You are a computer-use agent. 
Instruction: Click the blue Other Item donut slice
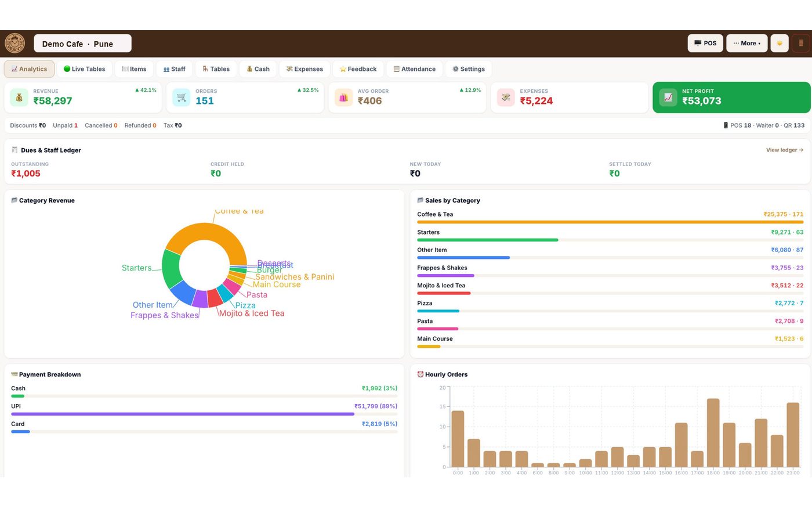pyautogui.click(x=183, y=293)
